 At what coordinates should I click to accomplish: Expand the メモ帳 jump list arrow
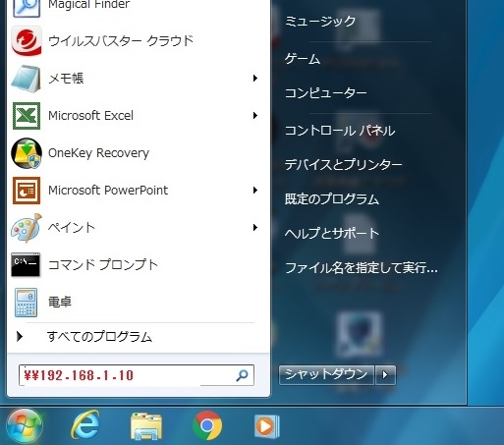255,78
